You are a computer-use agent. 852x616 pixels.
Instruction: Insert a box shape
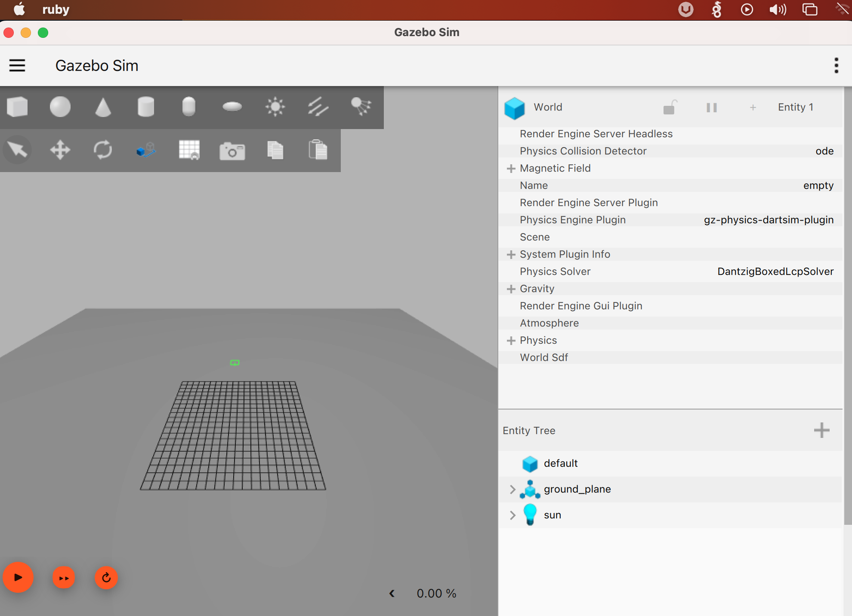tap(17, 107)
